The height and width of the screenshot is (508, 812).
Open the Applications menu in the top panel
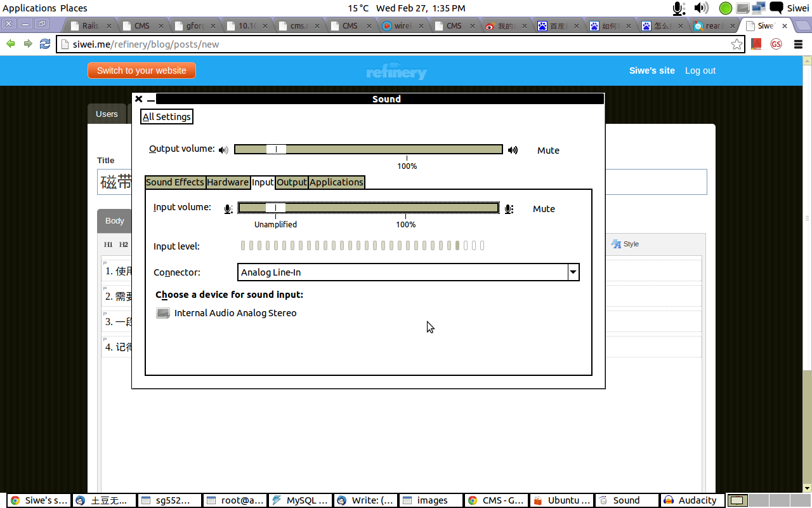(x=29, y=8)
